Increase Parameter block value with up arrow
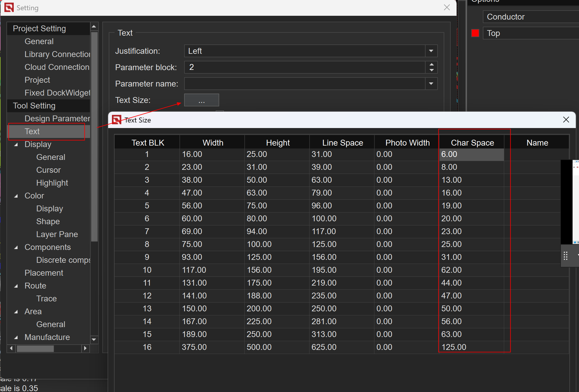Viewport: 579px width, 392px height. (x=431, y=64)
